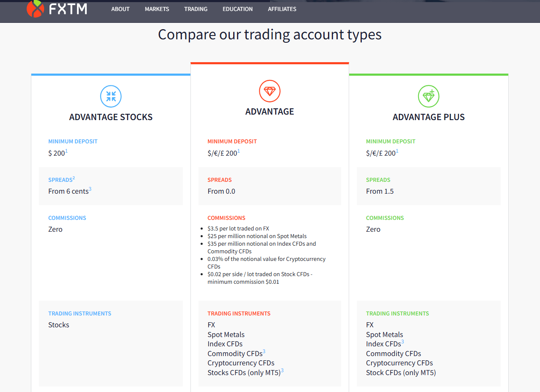Click 'From 0.0' spread value
This screenshot has height=392, width=540.
coord(221,192)
